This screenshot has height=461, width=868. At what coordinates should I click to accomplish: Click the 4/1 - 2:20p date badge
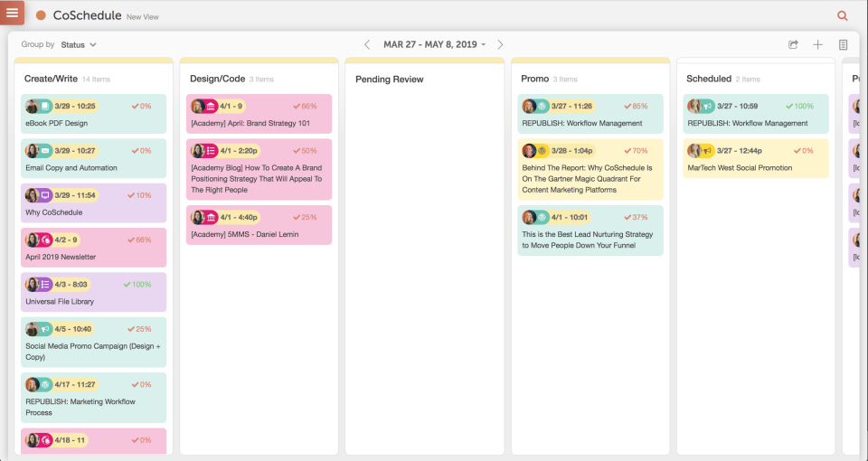[x=239, y=151]
